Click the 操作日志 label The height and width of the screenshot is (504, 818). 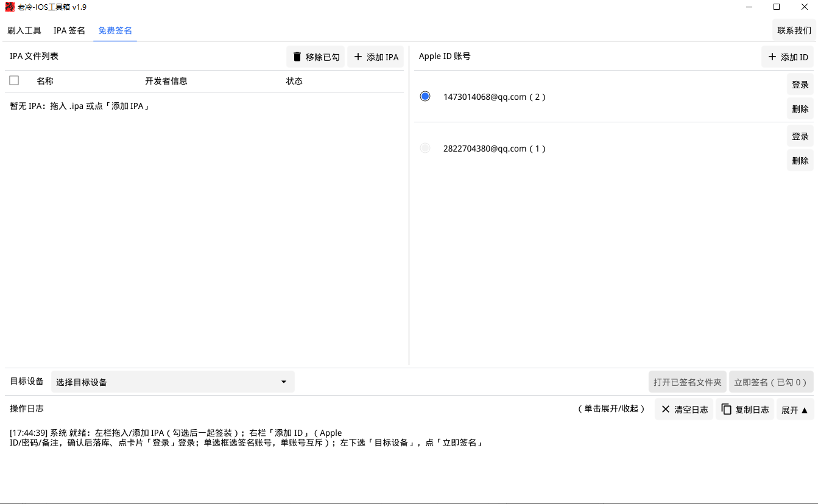click(27, 408)
